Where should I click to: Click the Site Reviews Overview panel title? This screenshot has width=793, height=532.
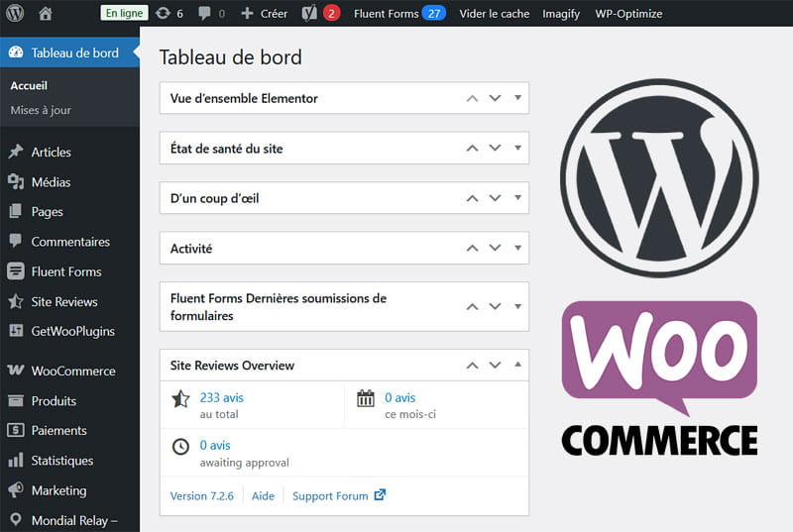point(232,366)
